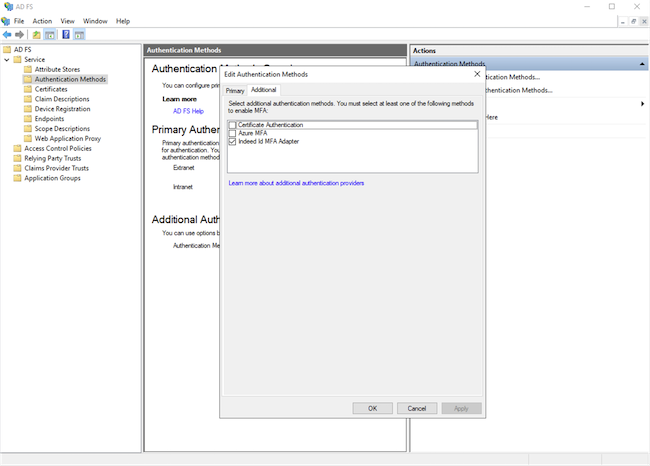
Task: Switch to the Primary tab
Action: pos(235,91)
